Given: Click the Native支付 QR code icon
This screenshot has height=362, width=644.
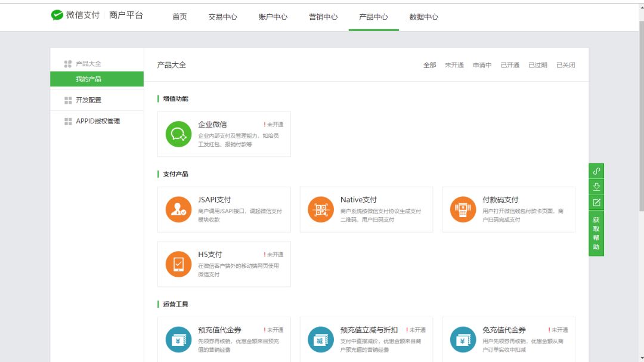Looking at the screenshot, I should pos(321,209).
